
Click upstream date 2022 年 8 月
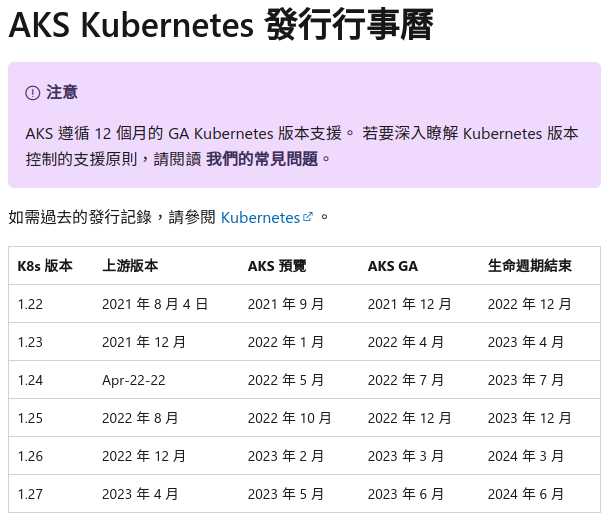click(140, 418)
